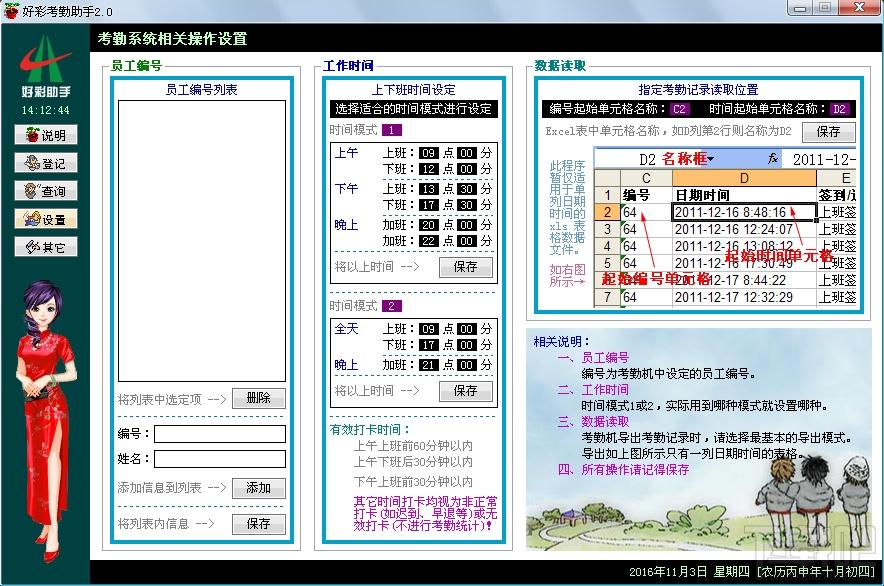Viewport: 884px width, 586px height.
Task: Select the 设置 (settings) sidebar button
Action: [x=46, y=219]
